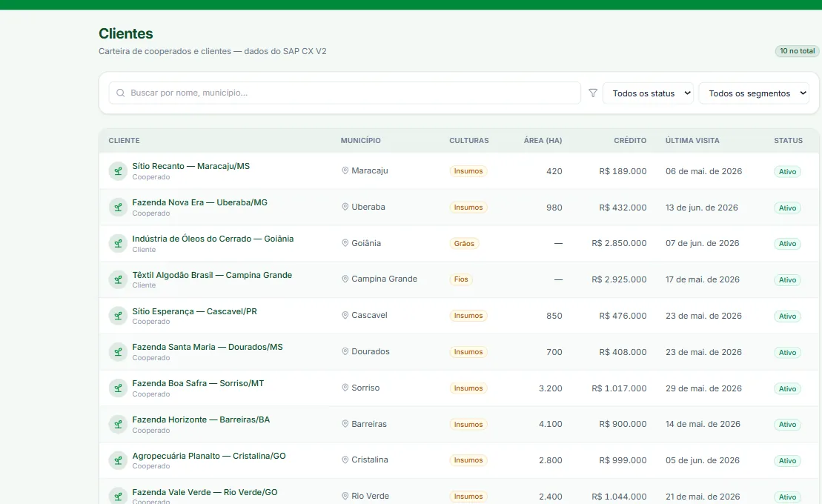822x504 pixels.
Task: Click the location pin beside Cristalina
Action: (x=345, y=460)
